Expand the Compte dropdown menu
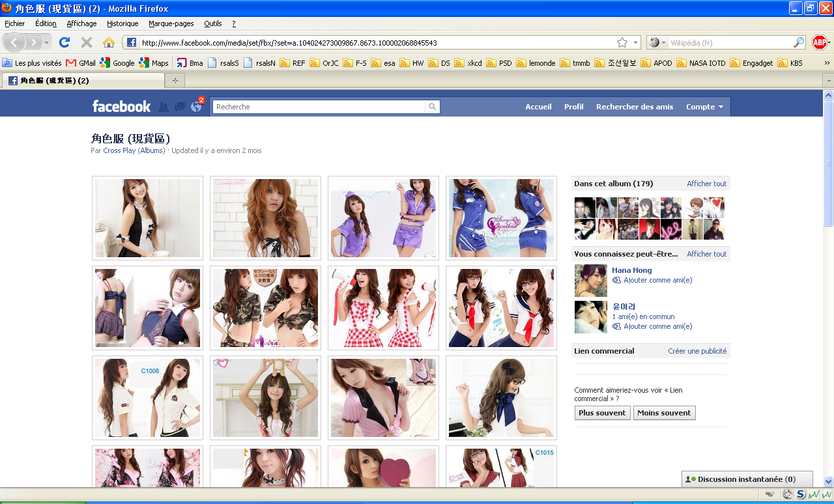Viewport: 834px width, 504px height. pyautogui.click(x=704, y=107)
